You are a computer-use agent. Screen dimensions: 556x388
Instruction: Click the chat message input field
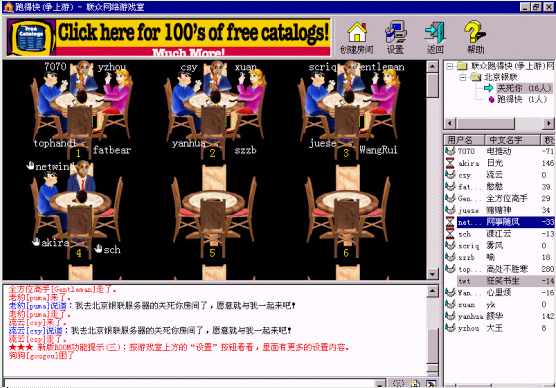(x=190, y=383)
